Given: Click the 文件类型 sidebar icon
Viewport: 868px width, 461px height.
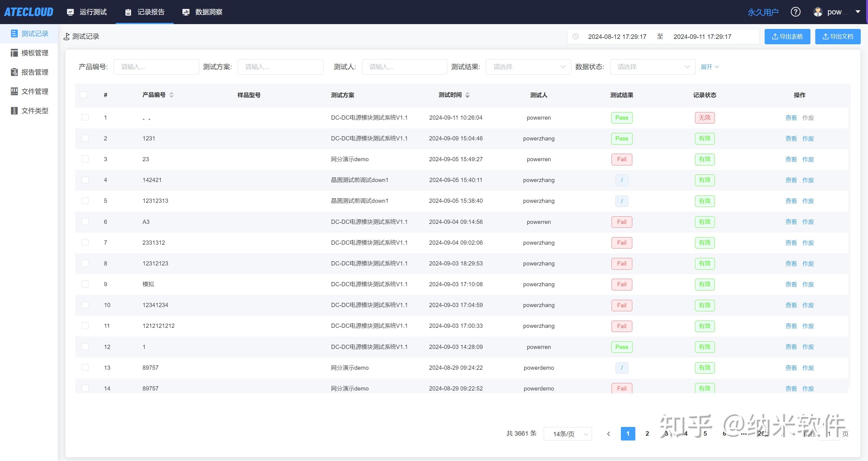Looking at the screenshot, I should [14, 111].
